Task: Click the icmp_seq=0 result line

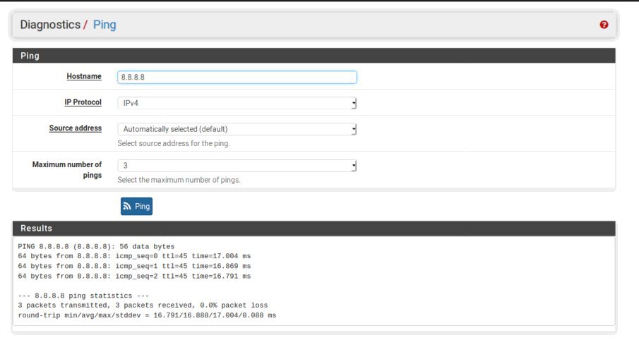Action: coord(134,256)
